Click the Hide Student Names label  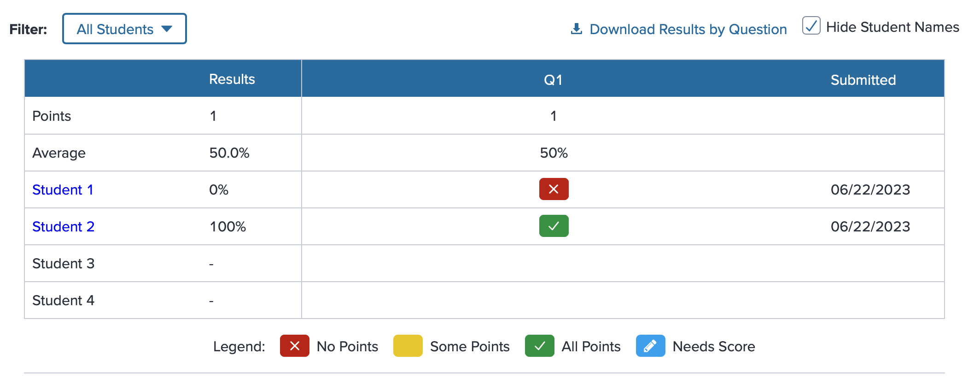pos(892,27)
